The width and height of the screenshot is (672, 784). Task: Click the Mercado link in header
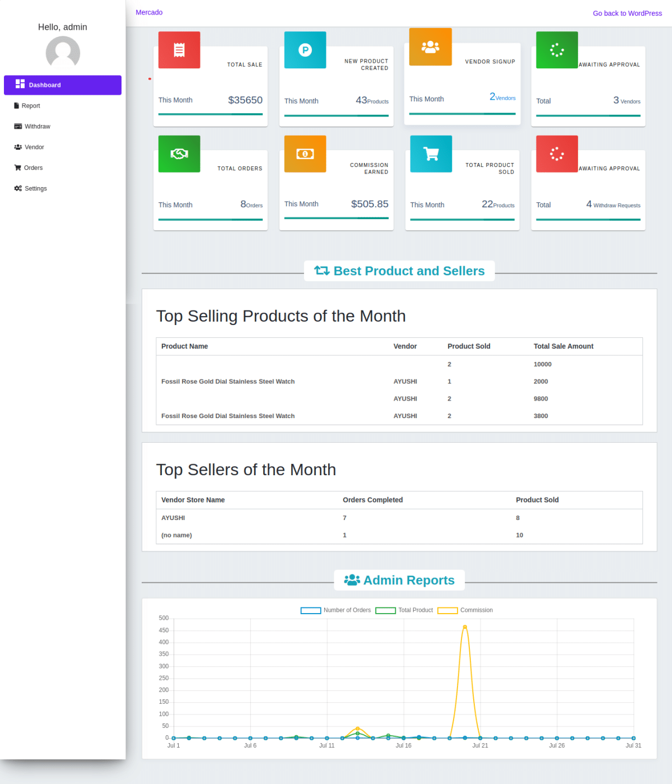click(x=149, y=12)
